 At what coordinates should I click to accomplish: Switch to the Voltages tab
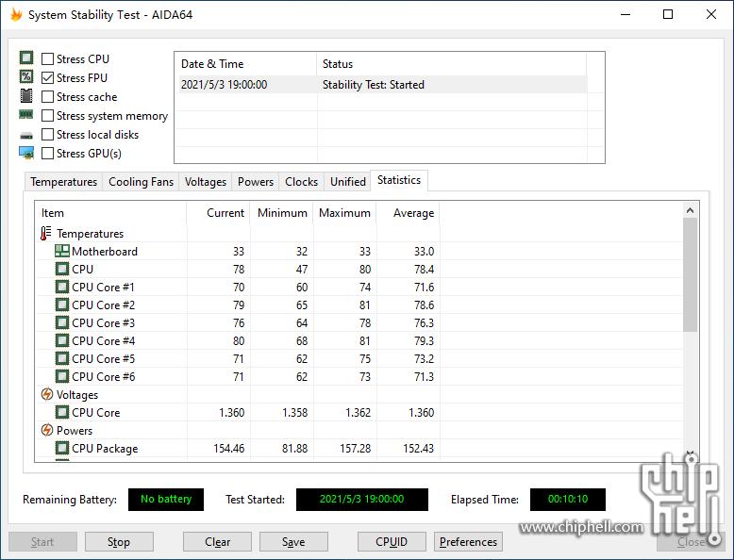tap(206, 182)
